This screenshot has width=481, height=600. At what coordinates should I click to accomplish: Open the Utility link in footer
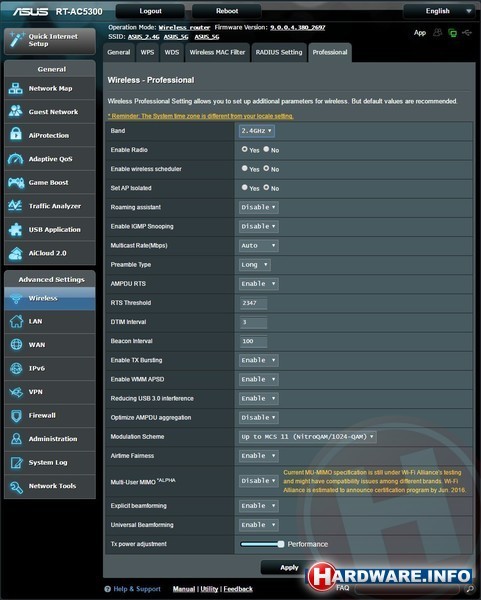pos(209,589)
